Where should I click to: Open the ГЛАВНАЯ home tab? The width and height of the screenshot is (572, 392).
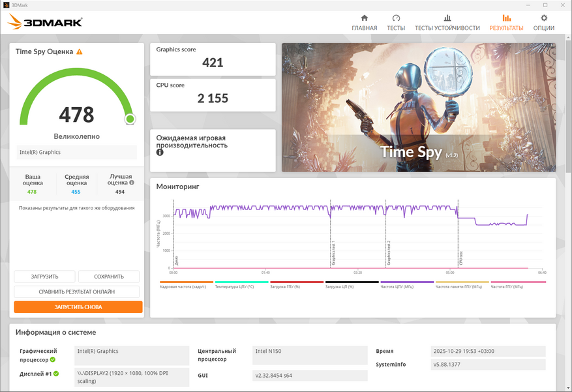coord(364,23)
